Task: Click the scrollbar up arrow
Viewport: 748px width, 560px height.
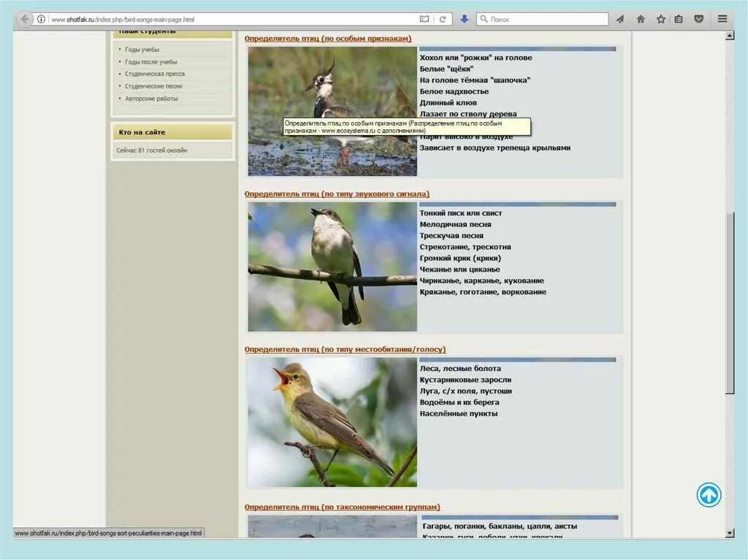Action: tap(730, 36)
